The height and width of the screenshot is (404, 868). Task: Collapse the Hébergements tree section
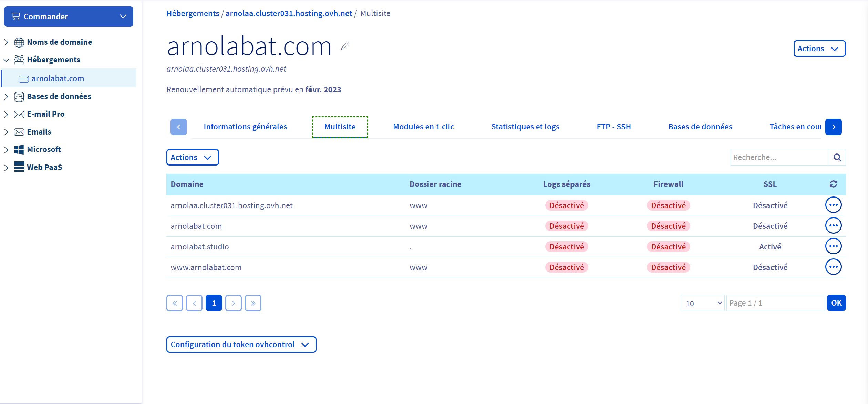tap(6, 60)
